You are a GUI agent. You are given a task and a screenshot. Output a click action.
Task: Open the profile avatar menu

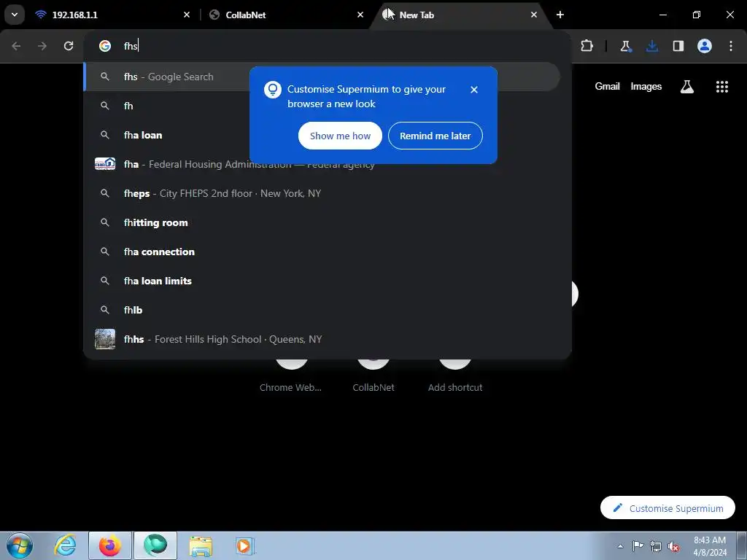(x=705, y=46)
